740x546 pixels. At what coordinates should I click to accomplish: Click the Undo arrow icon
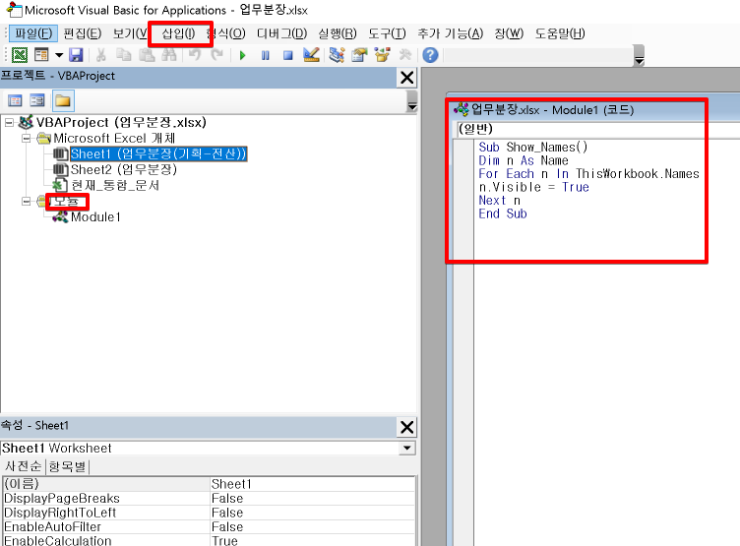point(194,55)
